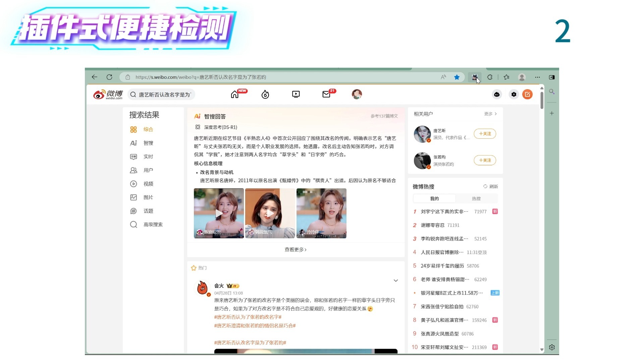Go to Weibo home icon
This screenshot has width=644, height=362.
click(x=235, y=95)
